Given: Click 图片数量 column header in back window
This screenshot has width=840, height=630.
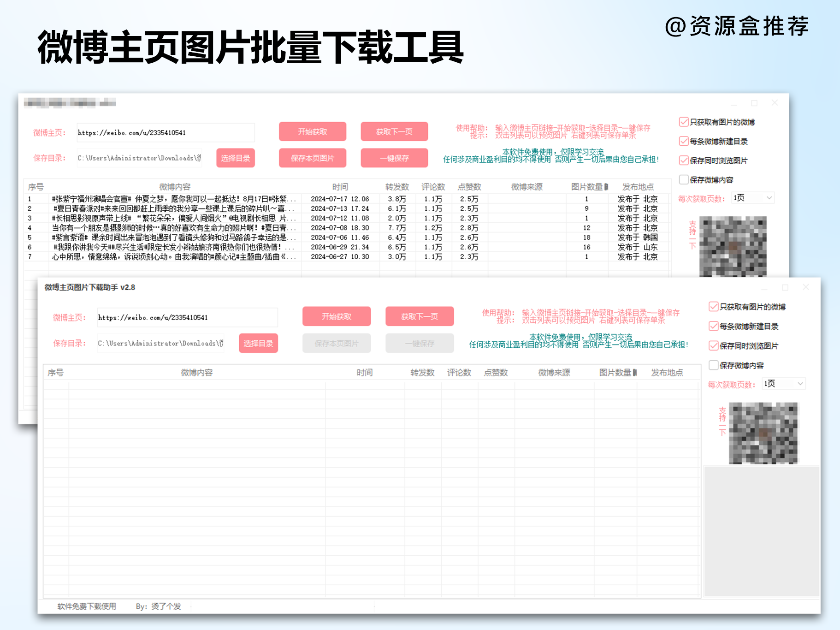Looking at the screenshot, I should point(587,187).
